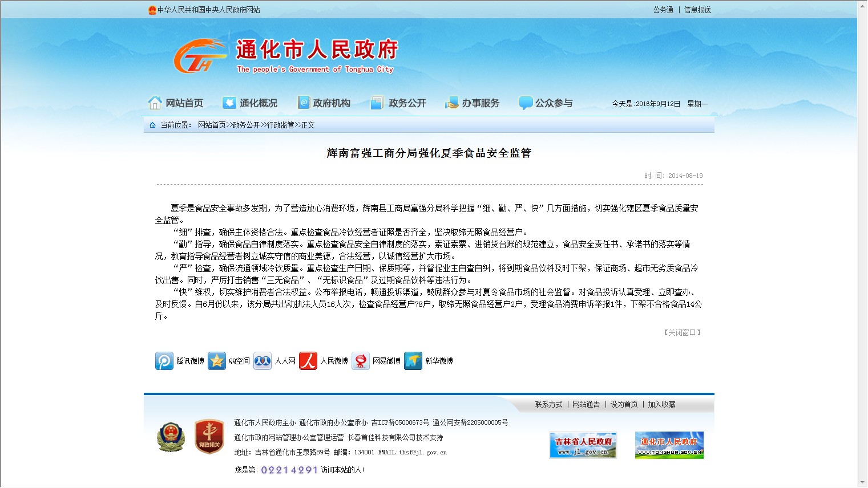Viewport: 868px width, 488px height.
Task: Share to QQ空间 via star icon
Action: [217, 361]
